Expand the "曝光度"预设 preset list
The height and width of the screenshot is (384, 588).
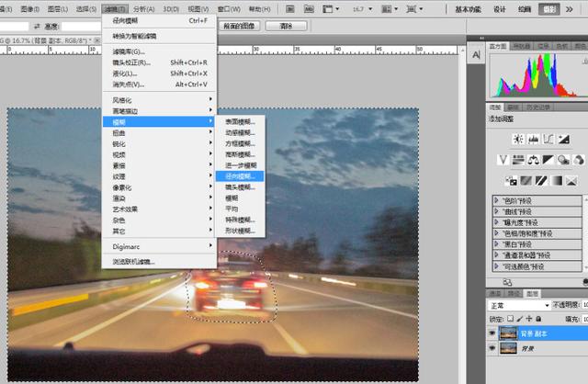coord(496,222)
